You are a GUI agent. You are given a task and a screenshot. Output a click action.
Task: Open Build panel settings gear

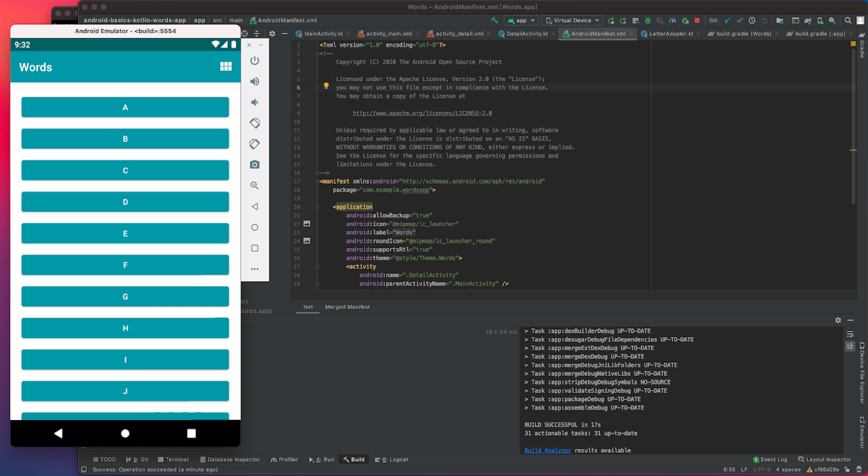click(838, 320)
